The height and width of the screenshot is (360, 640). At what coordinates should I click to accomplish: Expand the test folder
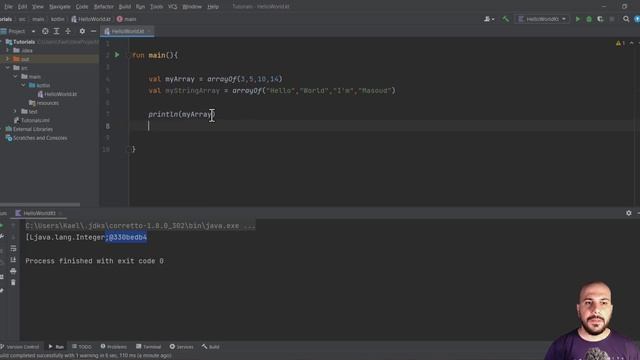tap(15, 111)
